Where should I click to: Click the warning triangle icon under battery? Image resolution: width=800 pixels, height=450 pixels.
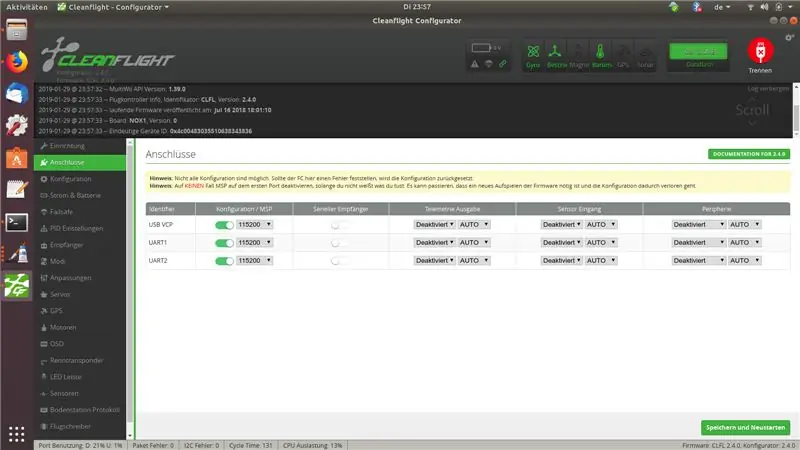[x=474, y=64]
